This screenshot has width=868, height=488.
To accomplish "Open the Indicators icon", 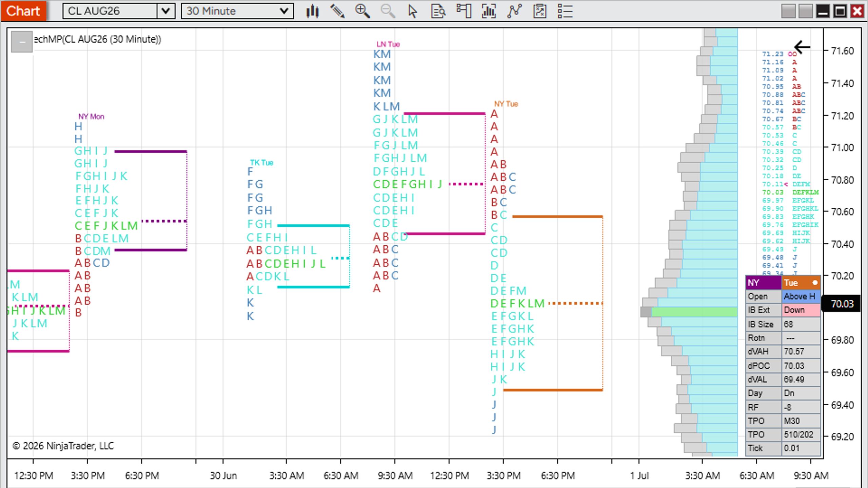I will [x=489, y=11].
